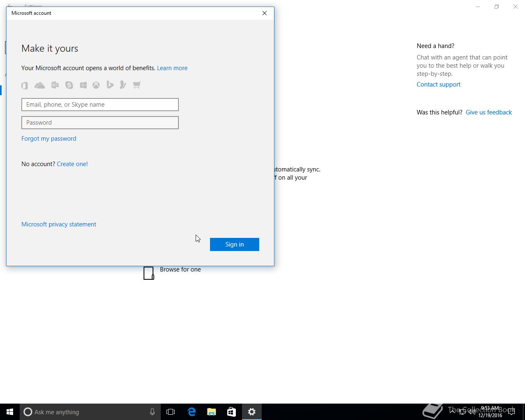Click Give us feedback link

(488, 112)
